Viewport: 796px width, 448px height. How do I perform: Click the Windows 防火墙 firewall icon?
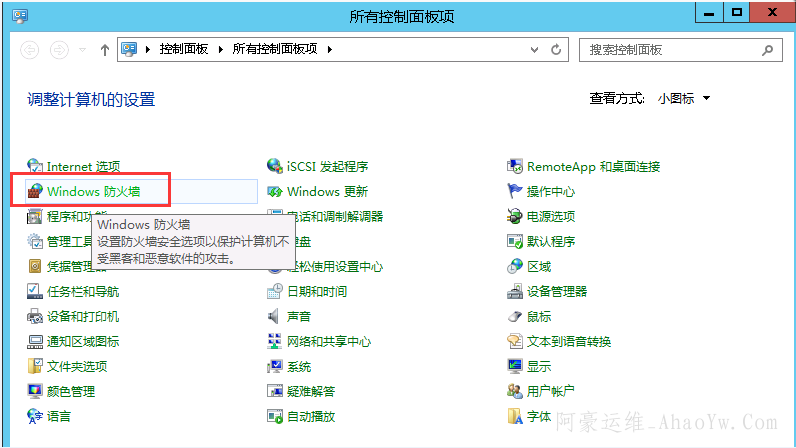click(35, 191)
